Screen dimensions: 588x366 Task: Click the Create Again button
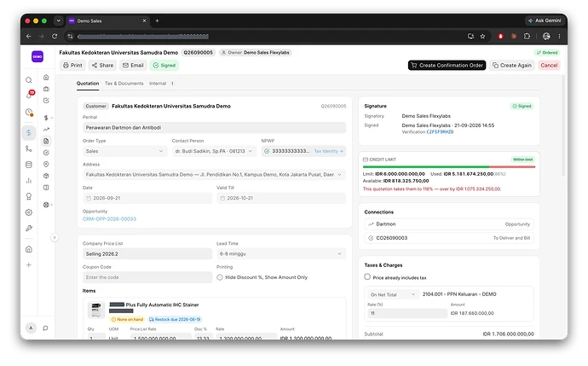coord(512,66)
